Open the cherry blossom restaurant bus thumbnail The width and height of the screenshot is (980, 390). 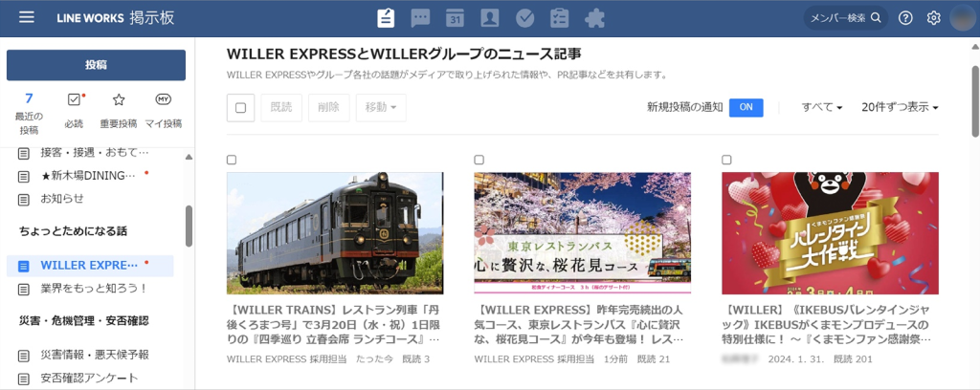click(x=583, y=232)
